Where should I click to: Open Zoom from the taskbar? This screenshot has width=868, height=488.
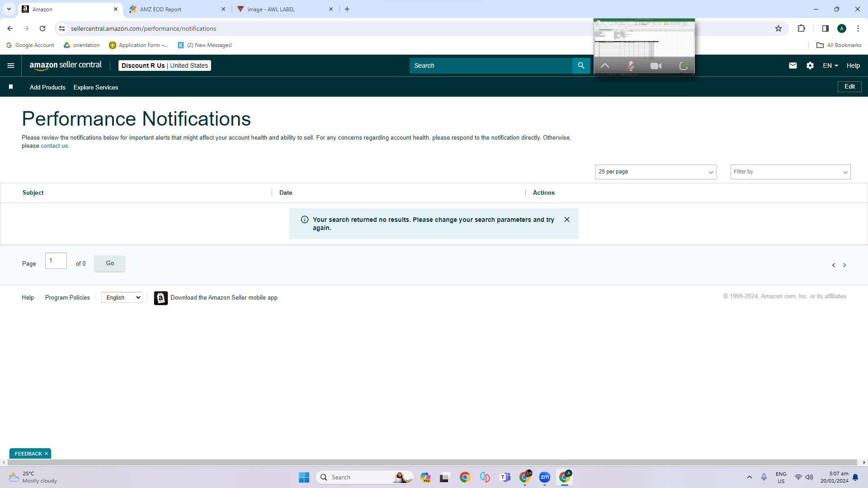[545, 477]
